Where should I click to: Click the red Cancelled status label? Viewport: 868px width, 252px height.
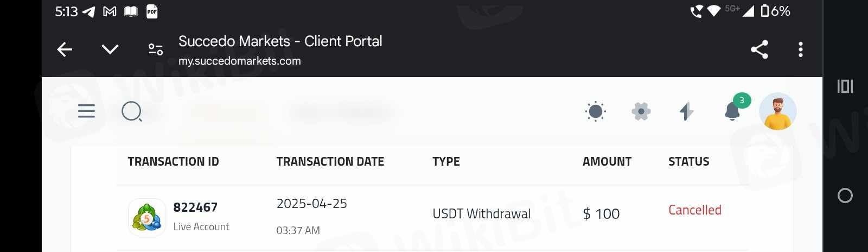point(694,210)
